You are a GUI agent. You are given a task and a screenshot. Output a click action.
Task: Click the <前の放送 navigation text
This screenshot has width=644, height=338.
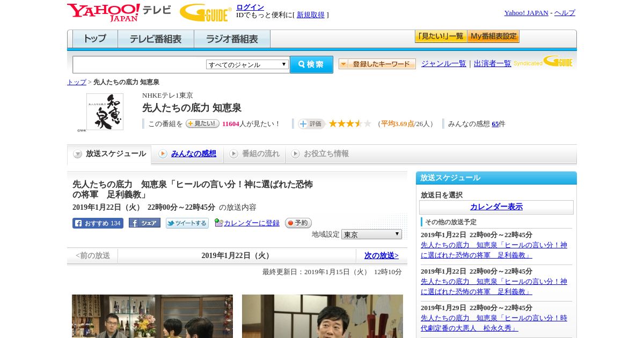click(x=93, y=256)
